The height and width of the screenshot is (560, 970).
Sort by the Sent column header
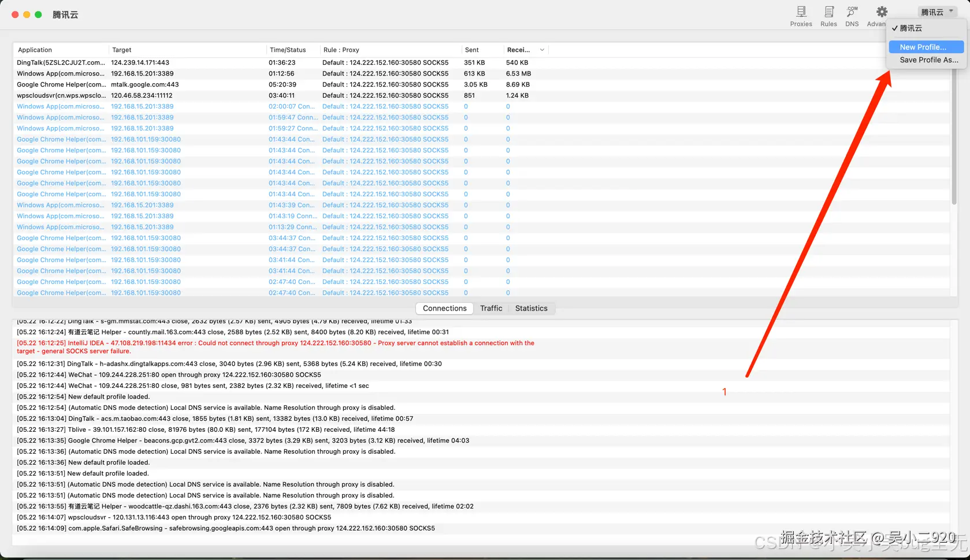click(482, 50)
